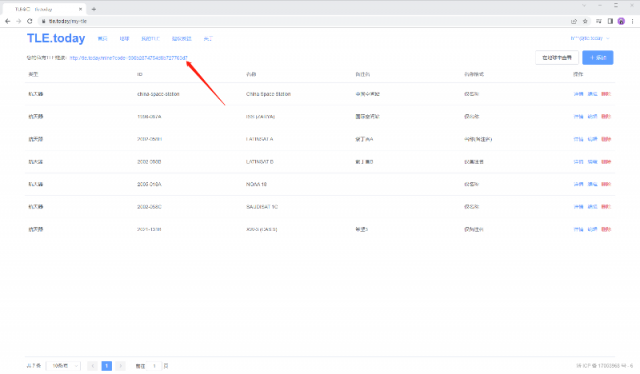Share this page via address bar icon
Screen dimensions: 640x374
click(x=574, y=21)
